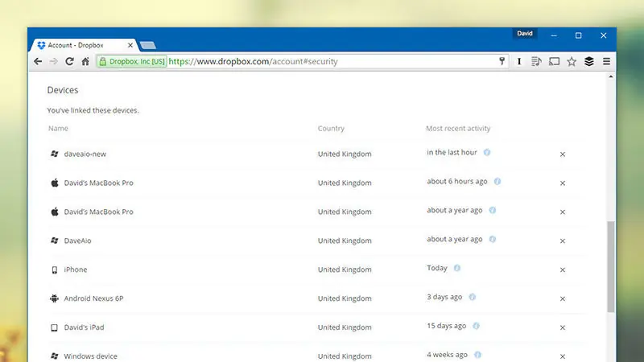Viewport: 644px width, 362px height.
Task: Show info for daveaio-new recent activity
Action: [487, 152]
